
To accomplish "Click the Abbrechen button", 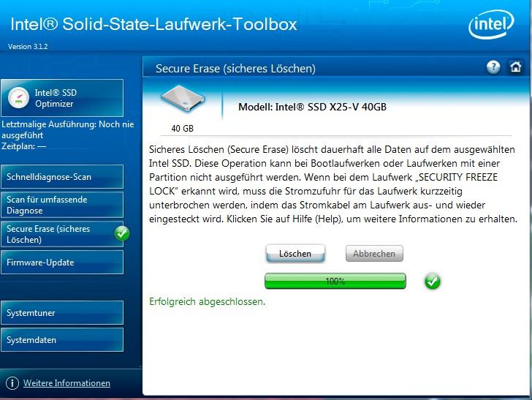I will click(x=374, y=253).
